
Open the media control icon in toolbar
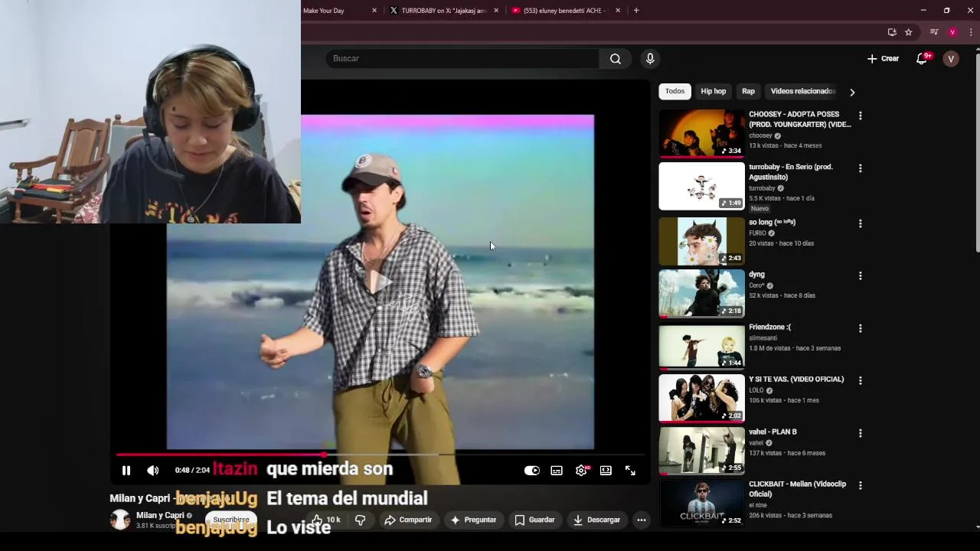pos(934,32)
